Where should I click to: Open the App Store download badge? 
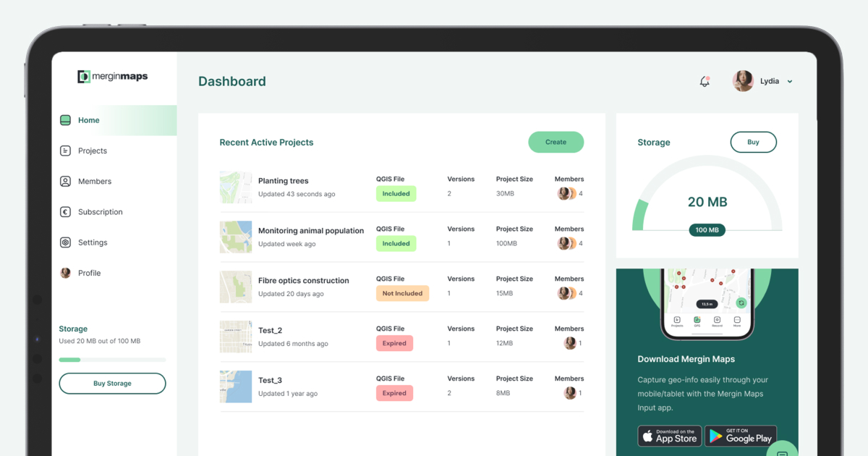(669, 436)
